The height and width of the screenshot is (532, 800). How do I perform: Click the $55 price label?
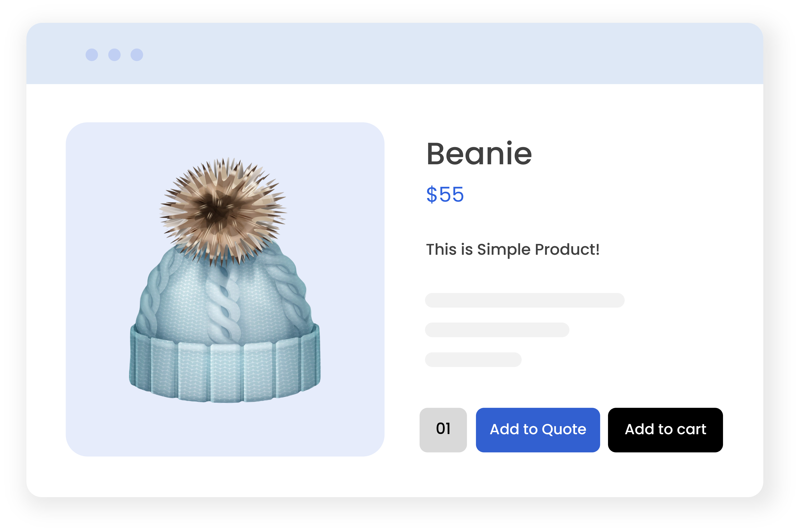click(x=445, y=194)
